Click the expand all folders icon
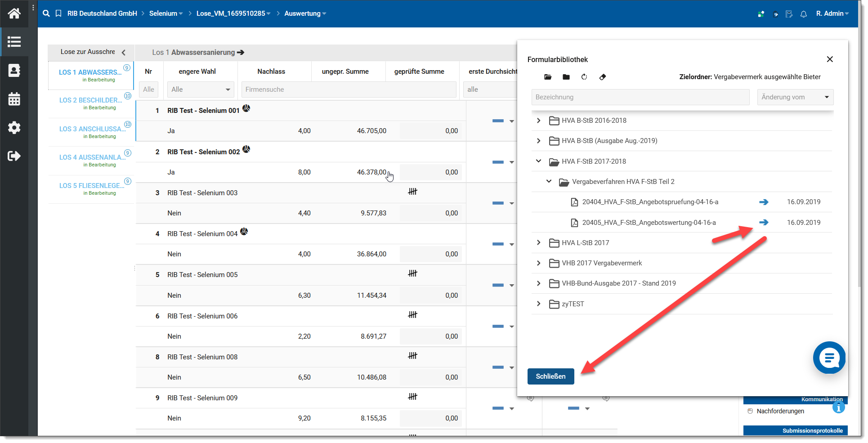Viewport: 868px width, 443px height. click(548, 77)
